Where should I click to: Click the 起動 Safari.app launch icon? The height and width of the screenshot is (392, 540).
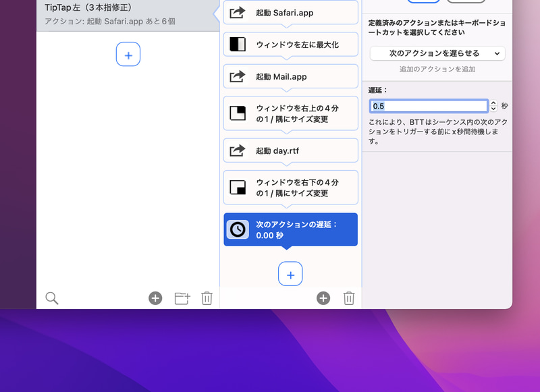pos(238,13)
